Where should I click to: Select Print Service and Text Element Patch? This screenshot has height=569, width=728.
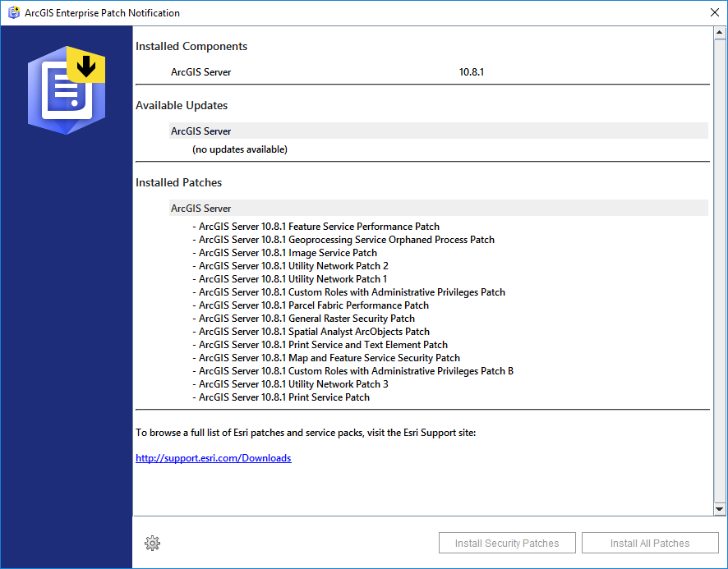tap(320, 345)
